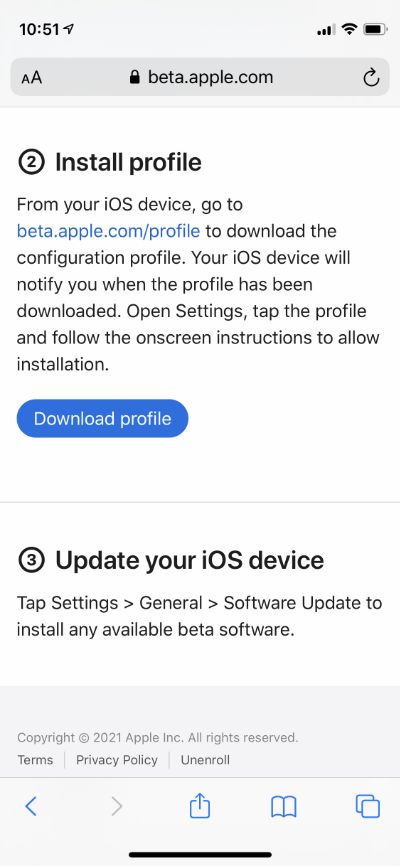Screen dimensions: 400x866
Task: Open the AA text size menu
Action: tap(31, 77)
